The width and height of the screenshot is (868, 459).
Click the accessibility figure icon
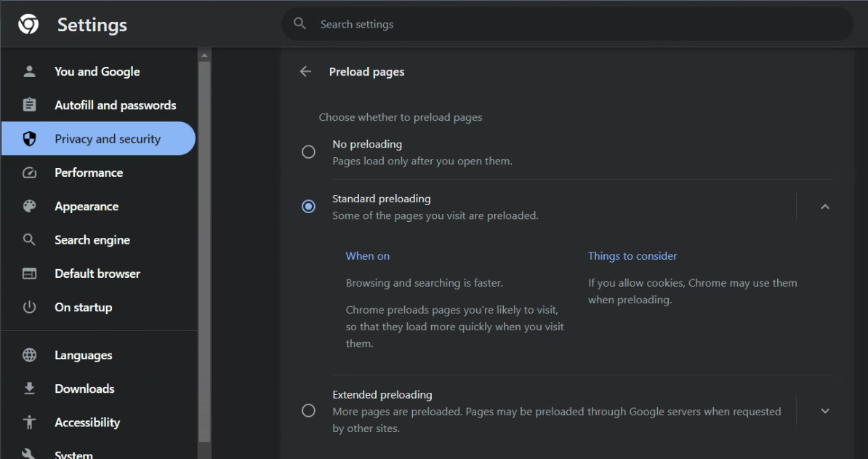(x=29, y=423)
